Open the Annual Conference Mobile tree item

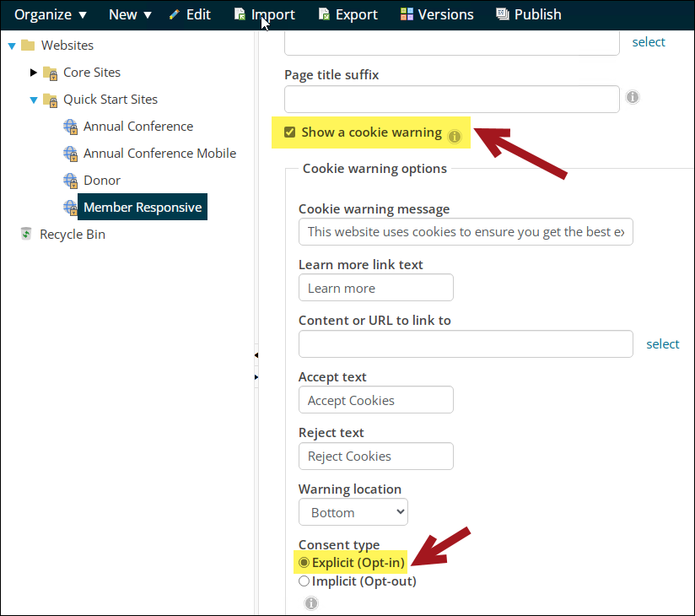(159, 154)
